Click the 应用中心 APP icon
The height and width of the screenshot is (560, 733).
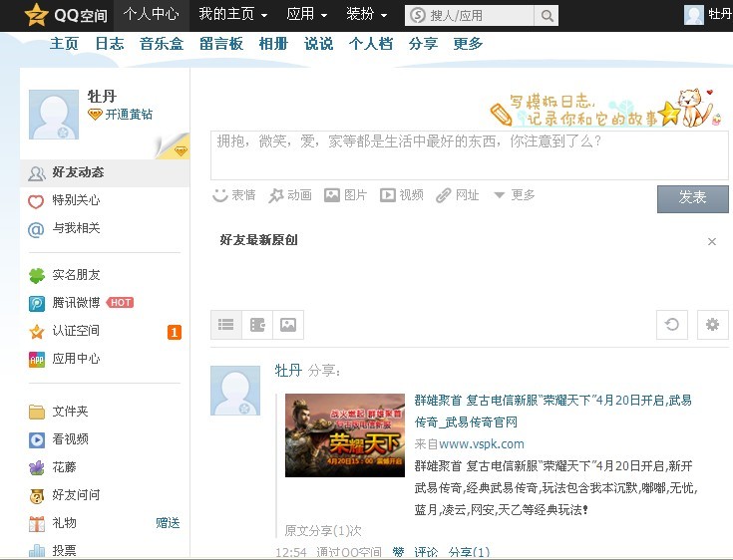coord(37,360)
